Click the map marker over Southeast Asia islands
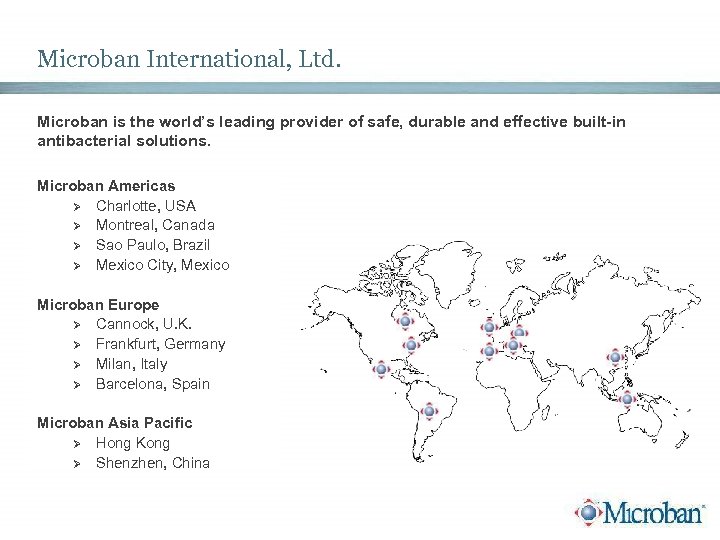 [x=628, y=399]
